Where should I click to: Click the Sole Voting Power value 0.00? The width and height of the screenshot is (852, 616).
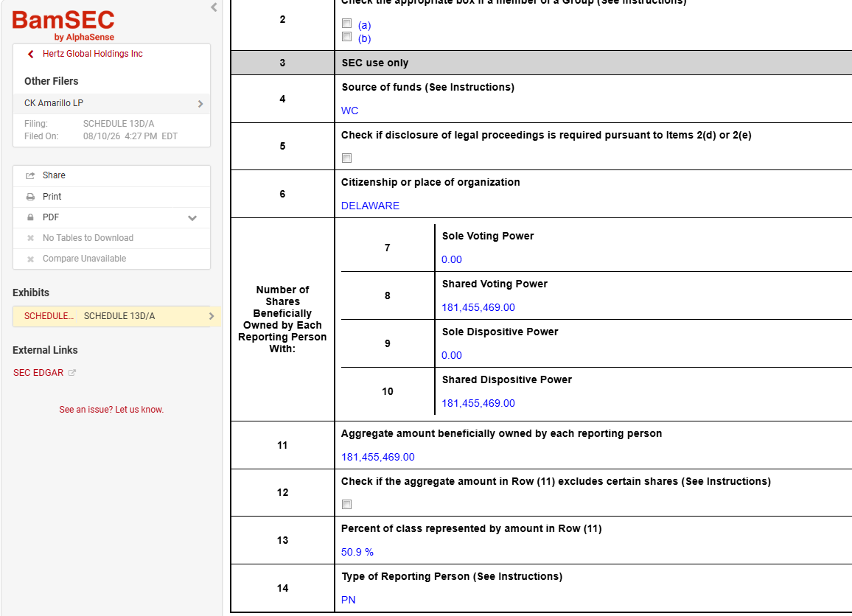pyautogui.click(x=452, y=259)
